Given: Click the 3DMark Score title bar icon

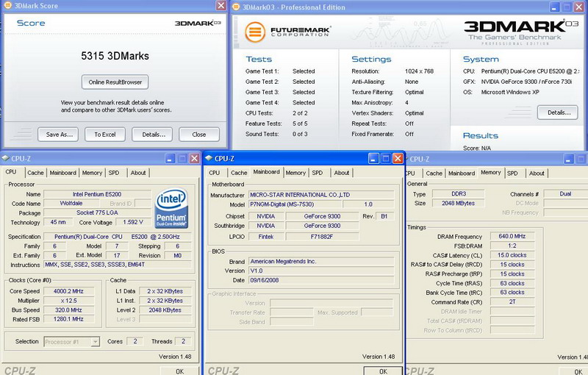Looking at the screenshot, I should (x=8, y=6).
